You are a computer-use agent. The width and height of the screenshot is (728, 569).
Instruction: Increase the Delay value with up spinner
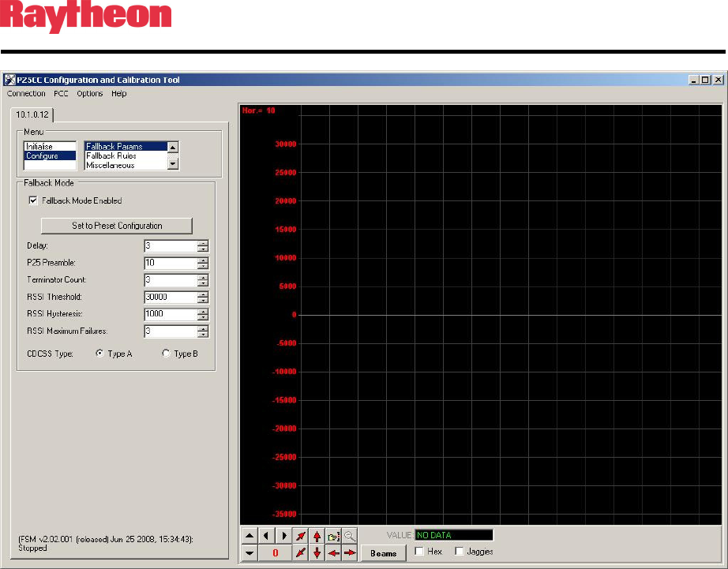[x=203, y=243]
